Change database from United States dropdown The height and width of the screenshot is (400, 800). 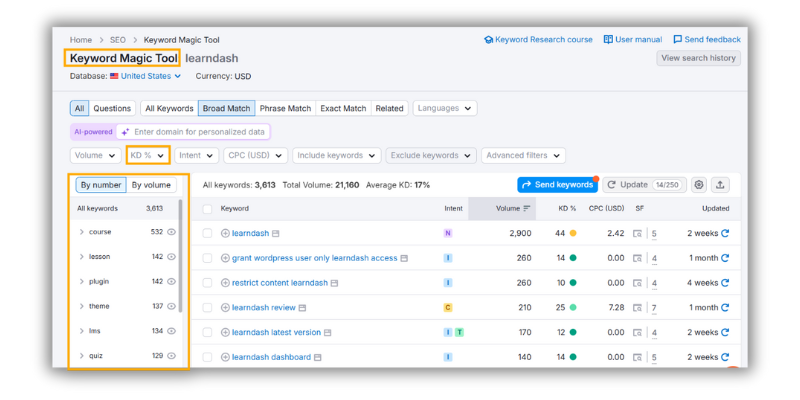[151, 76]
